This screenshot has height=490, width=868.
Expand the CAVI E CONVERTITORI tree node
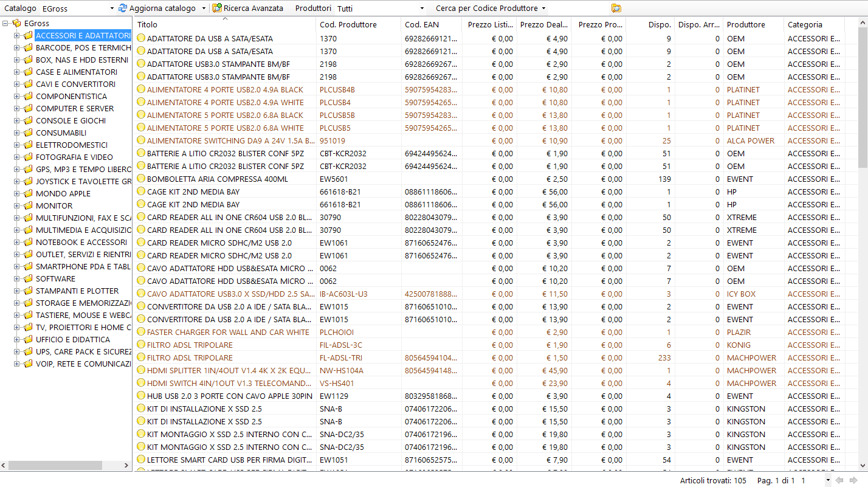(x=16, y=84)
